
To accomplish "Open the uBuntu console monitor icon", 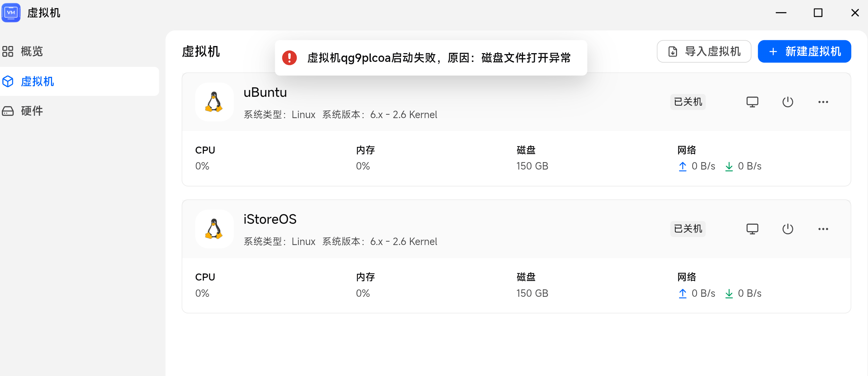I will (x=752, y=102).
